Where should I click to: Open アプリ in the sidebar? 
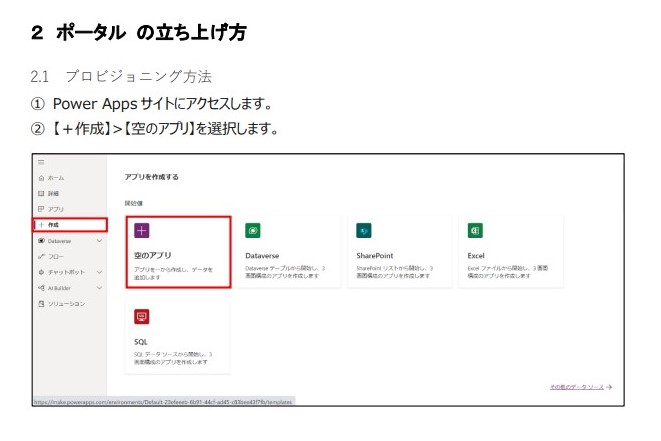point(56,209)
